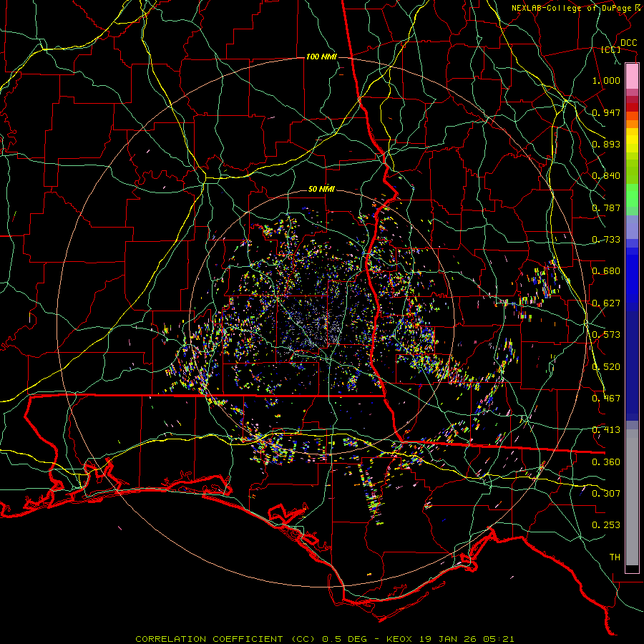
Task: Select the 0.787 scale value
Action: click(x=606, y=208)
